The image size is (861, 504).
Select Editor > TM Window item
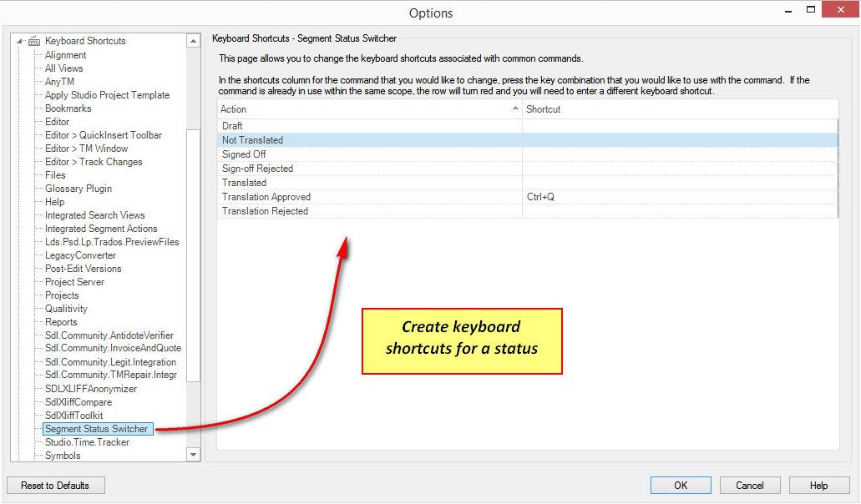pos(86,149)
